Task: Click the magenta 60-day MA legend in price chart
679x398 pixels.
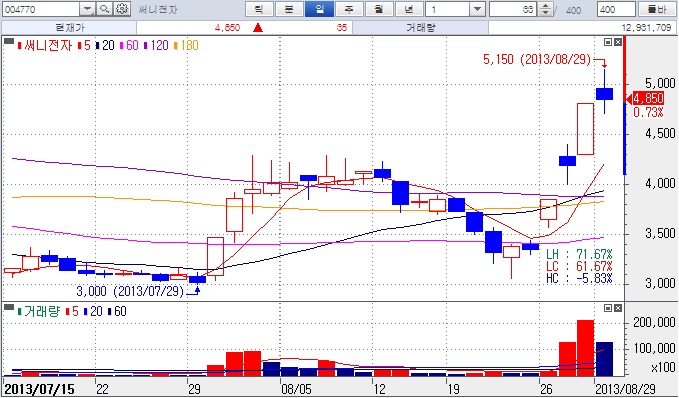Action: click(129, 45)
